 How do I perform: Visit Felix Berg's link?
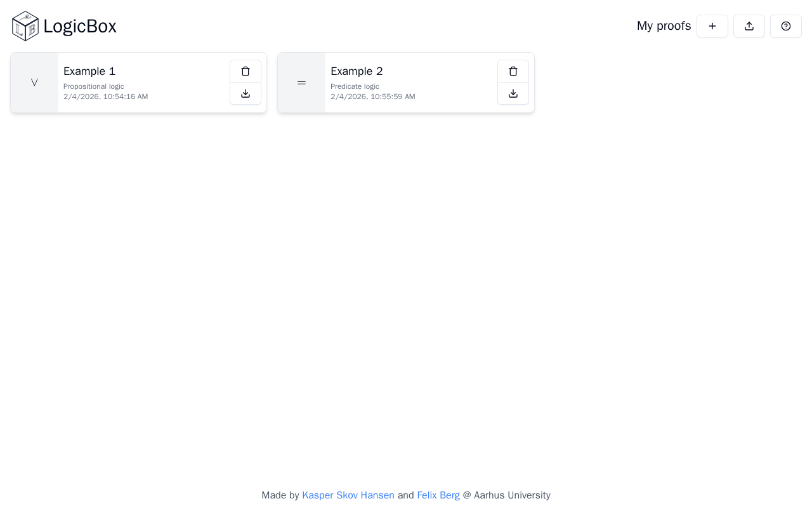438,495
